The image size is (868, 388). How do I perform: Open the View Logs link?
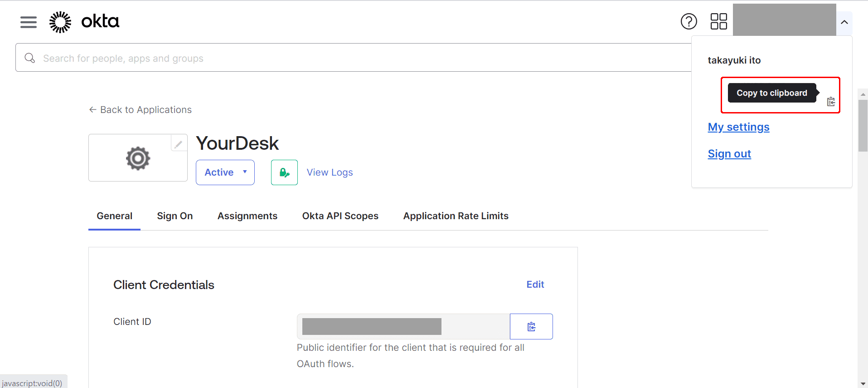[x=330, y=172]
